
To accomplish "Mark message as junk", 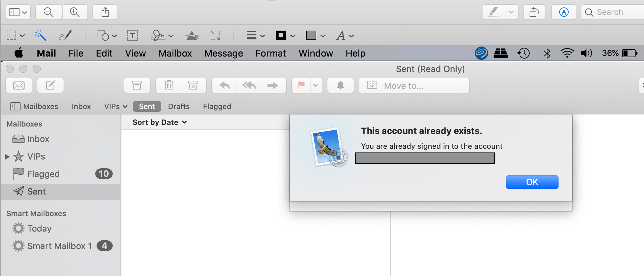I will click(193, 85).
